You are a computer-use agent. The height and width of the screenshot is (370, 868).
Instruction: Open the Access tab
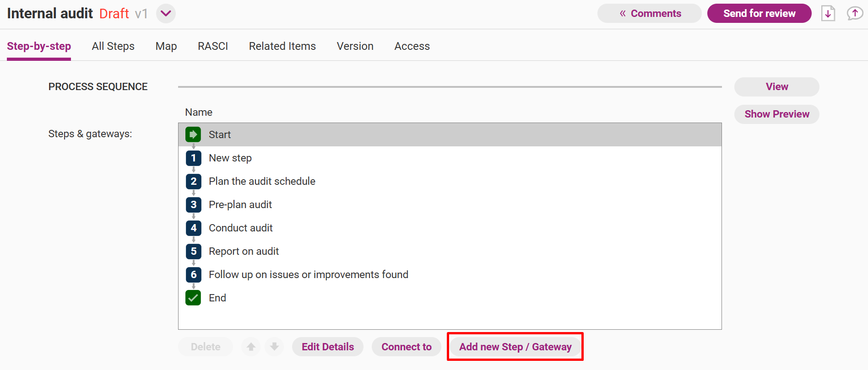click(412, 46)
